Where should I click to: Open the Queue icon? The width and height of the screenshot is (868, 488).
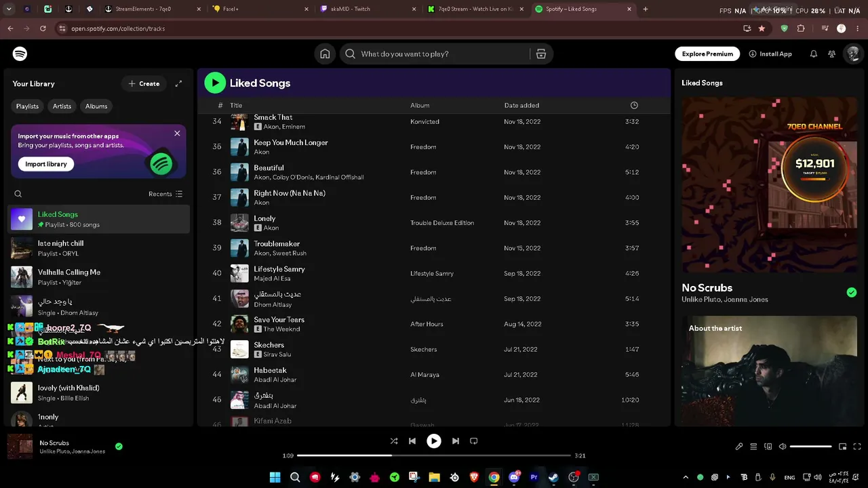(x=753, y=447)
